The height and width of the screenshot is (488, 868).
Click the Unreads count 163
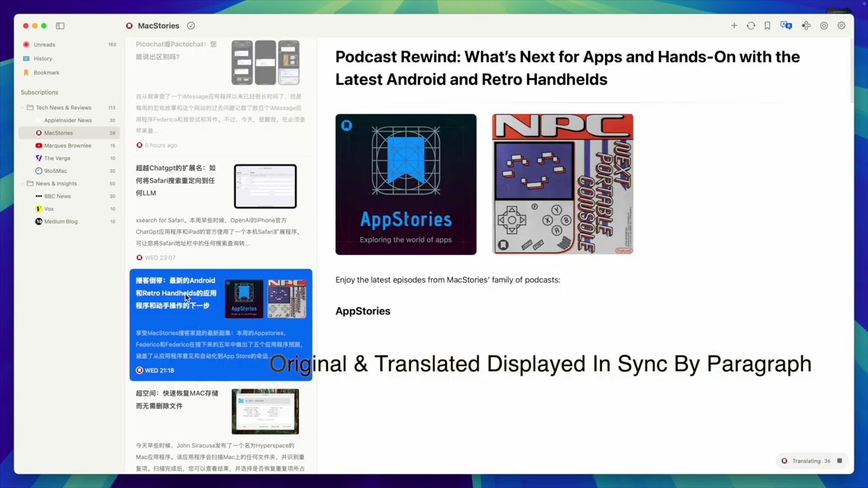tap(112, 45)
